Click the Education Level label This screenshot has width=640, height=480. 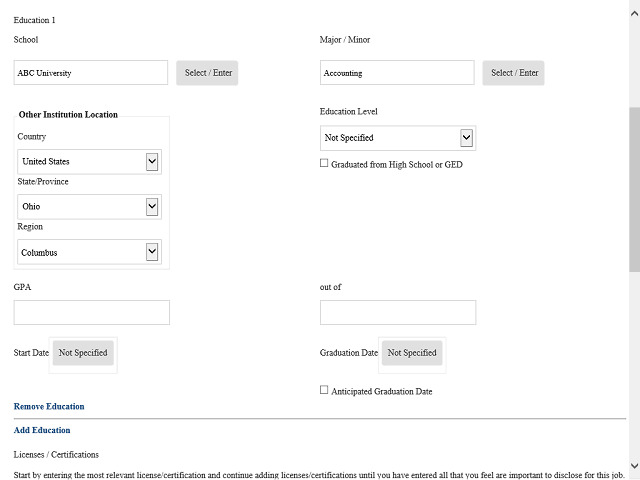coord(349,111)
